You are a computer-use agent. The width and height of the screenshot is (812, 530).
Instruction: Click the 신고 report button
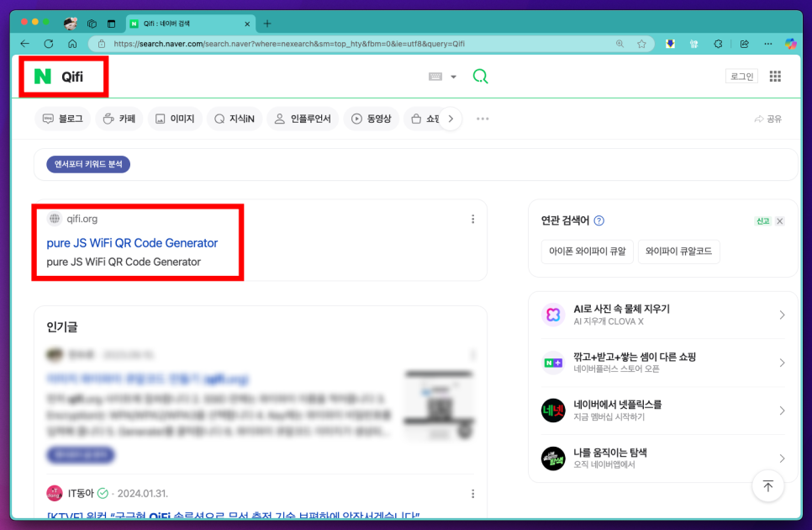762,221
